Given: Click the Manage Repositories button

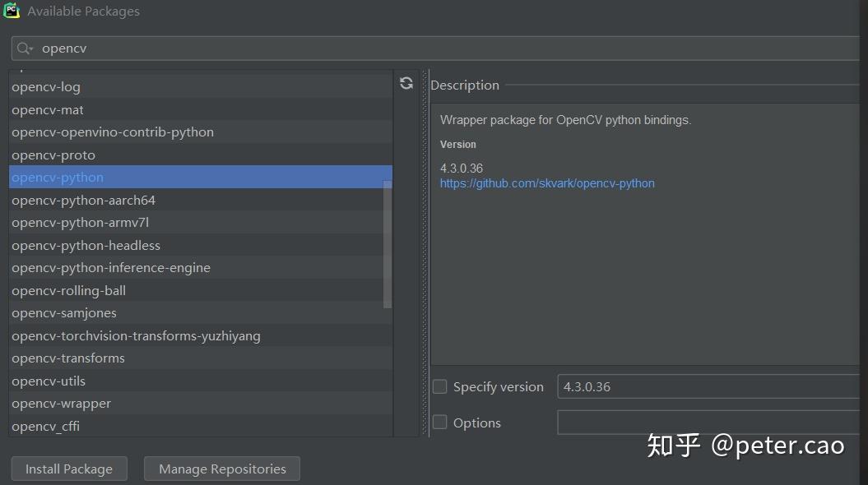Looking at the screenshot, I should (x=222, y=469).
